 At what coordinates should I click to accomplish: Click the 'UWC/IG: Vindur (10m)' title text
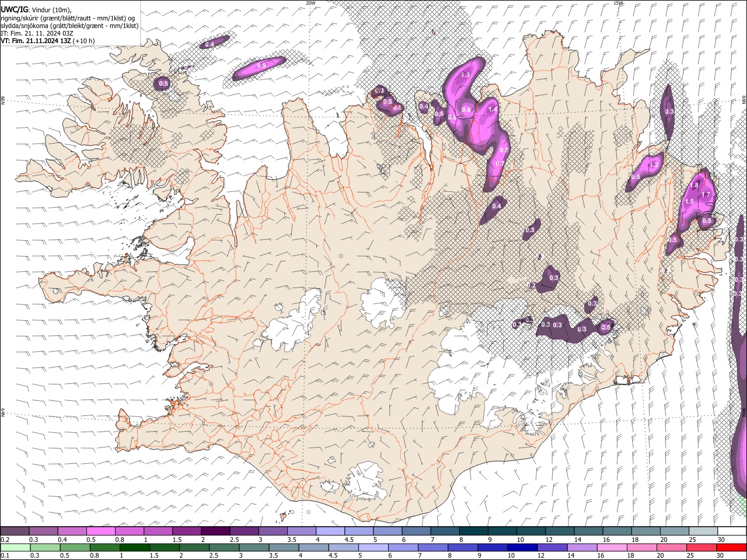point(36,9)
